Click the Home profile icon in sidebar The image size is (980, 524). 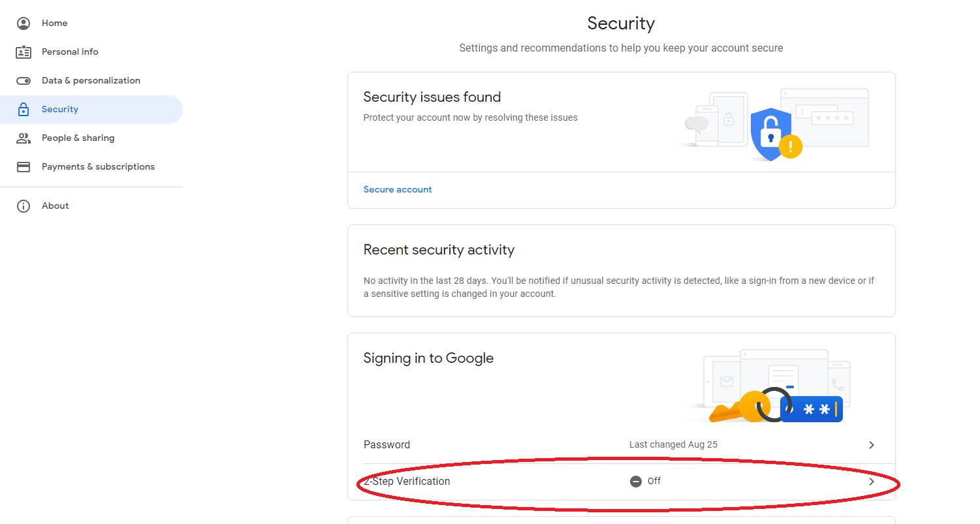(24, 23)
